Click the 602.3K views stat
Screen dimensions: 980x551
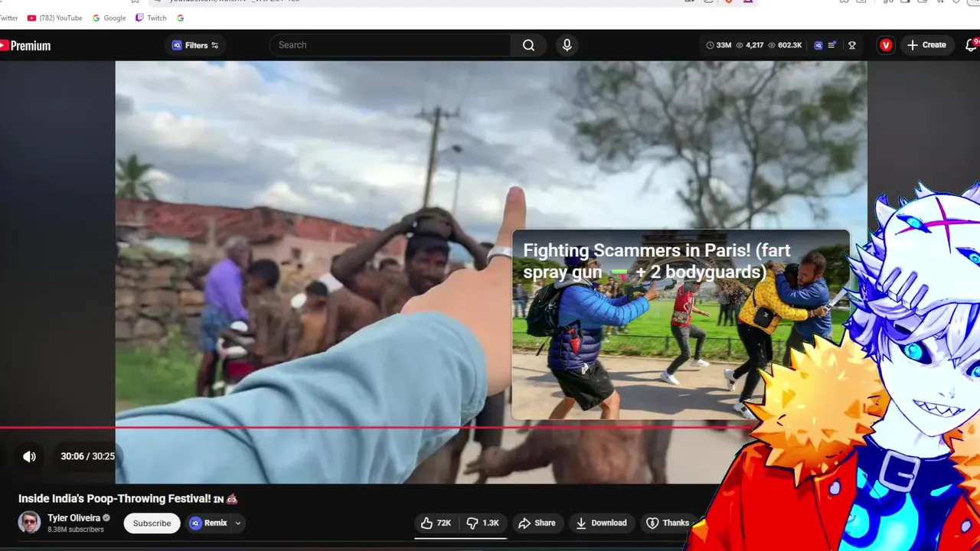[785, 45]
